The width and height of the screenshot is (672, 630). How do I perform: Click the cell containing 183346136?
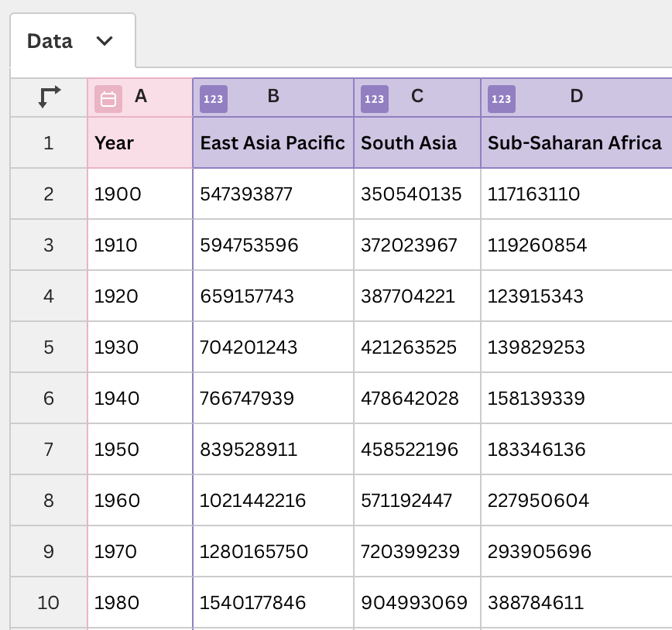pyautogui.click(x=574, y=449)
